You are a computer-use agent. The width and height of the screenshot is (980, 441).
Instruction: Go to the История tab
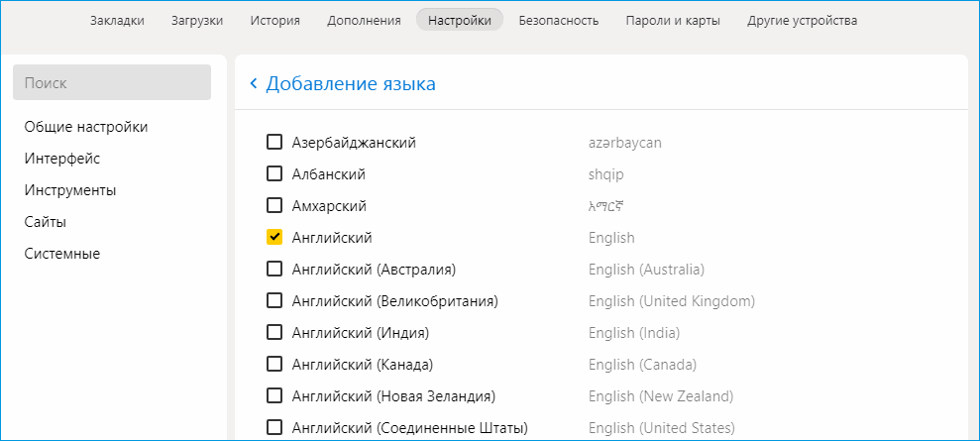coord(274,21)
